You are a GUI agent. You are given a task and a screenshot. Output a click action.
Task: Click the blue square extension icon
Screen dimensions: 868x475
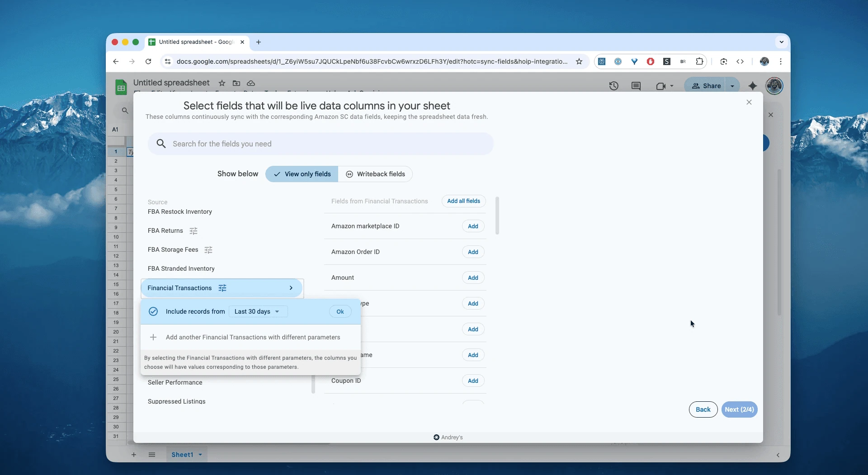(602, 61)
